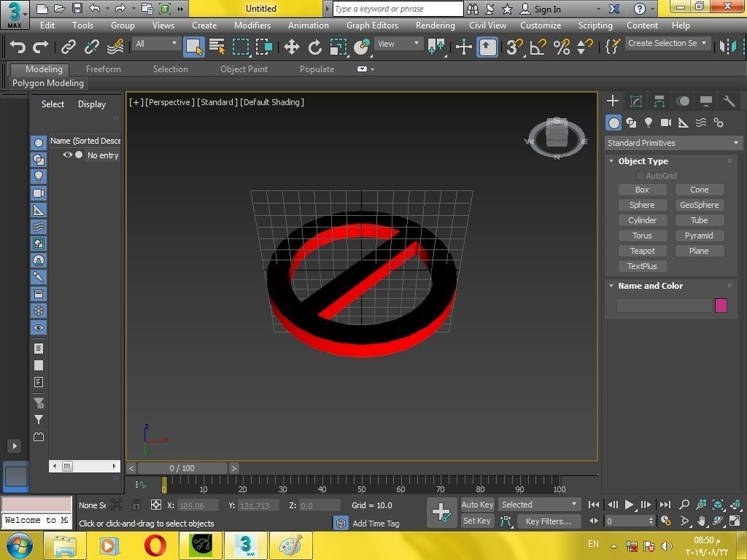Open the Modify command panel tab

coord(636,101)
